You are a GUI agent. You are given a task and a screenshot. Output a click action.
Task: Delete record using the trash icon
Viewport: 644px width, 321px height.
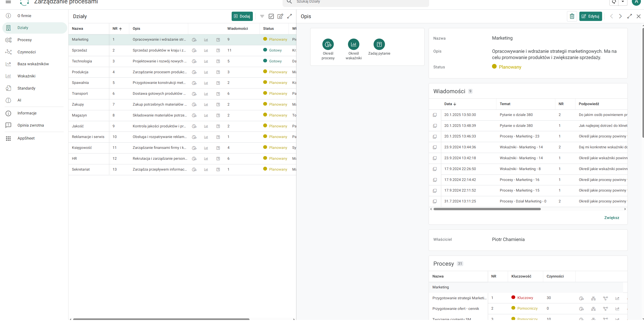tap(572, 16)
